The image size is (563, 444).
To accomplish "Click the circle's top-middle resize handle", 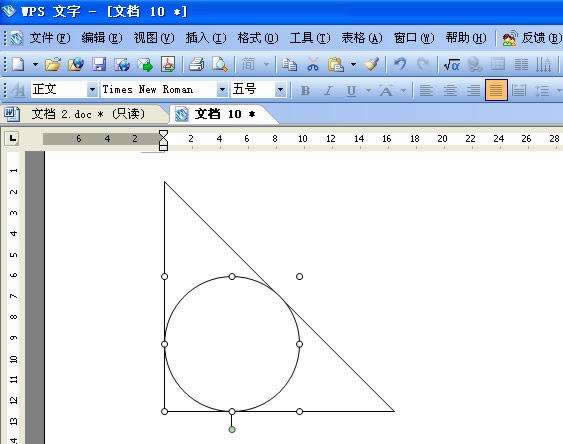I will pyautogui.click(x=232, y=276).
